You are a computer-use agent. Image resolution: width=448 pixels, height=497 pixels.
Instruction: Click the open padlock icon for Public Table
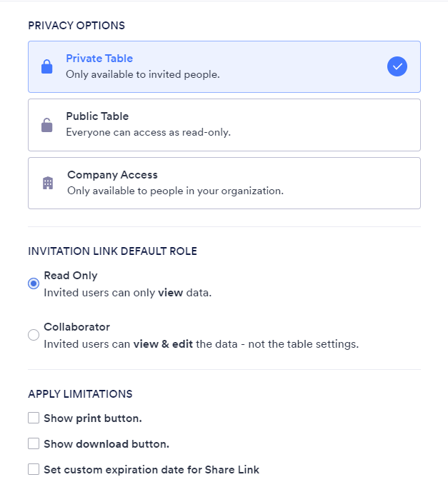click(47, 126)
